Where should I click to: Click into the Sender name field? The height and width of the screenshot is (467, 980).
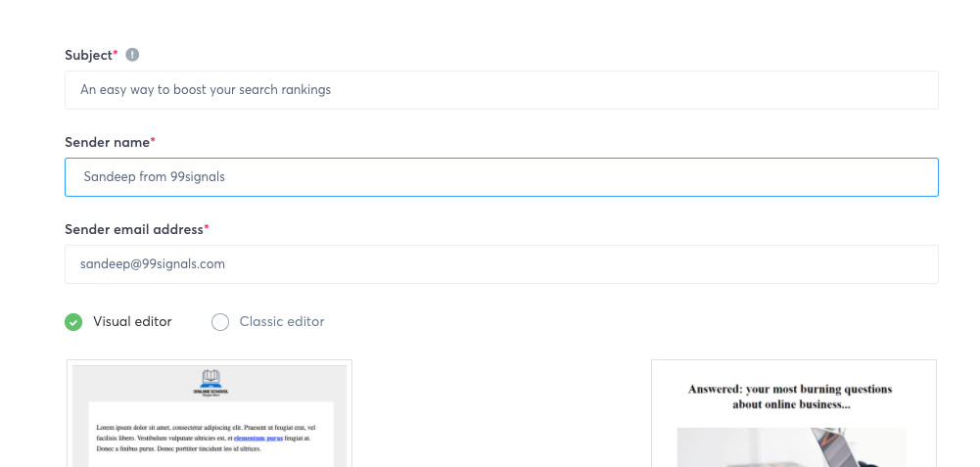coord(501,177)
